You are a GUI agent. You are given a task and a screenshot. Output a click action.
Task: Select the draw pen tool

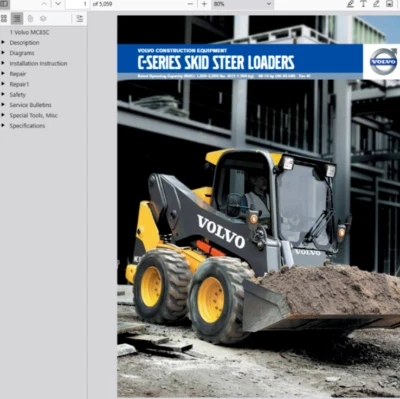point(376,4)
